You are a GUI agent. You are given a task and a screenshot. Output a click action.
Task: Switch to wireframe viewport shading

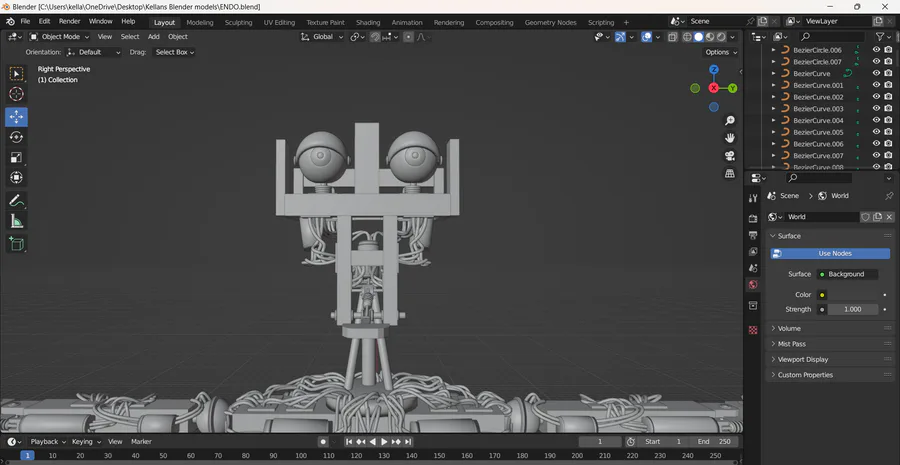pyautogui.click(x=687, y=37)
